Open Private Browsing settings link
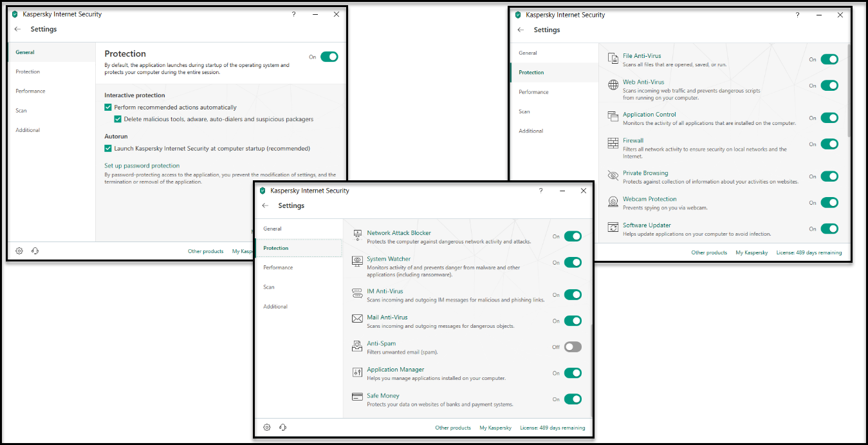Viewport: 868px width, 445px height. (645, 173)
